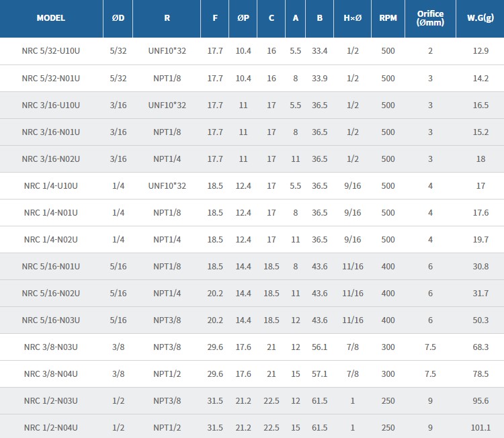This screenshot has width=504, height=438.
Task: Click the MODEL column header
Action: coord(51,18)
